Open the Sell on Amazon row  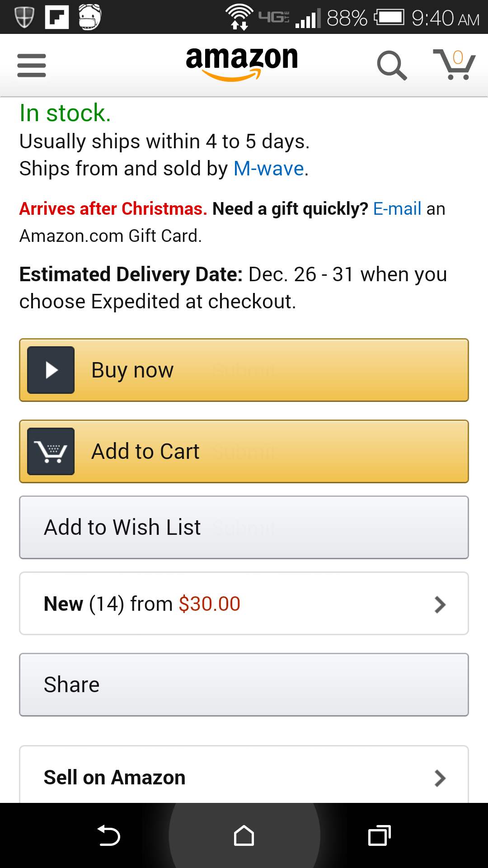(x=244, y=775)
